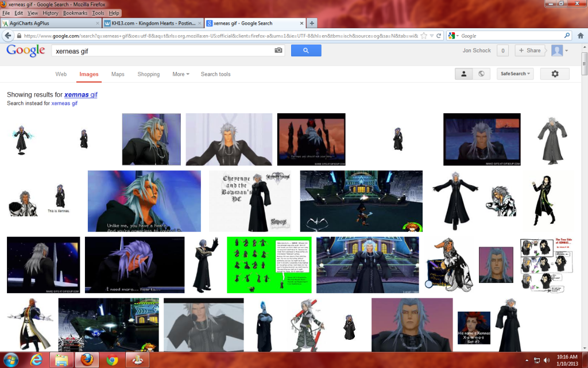Open the Bookmarks menu
This screenshot has height=368, width=588.
coord(75,13)
